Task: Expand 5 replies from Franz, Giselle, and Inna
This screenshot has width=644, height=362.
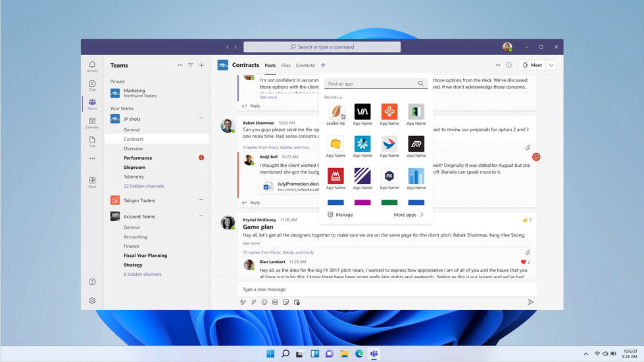Action: 276,148
